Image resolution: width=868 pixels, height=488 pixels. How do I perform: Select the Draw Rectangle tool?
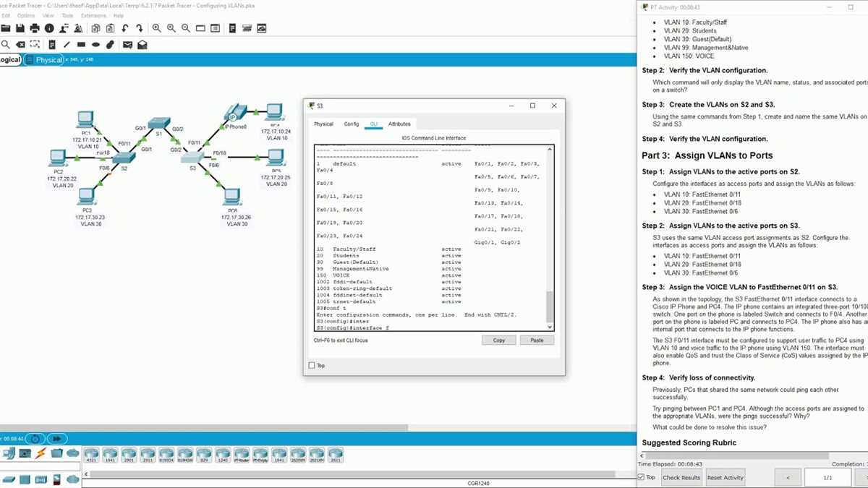click(x=81, y=45)
